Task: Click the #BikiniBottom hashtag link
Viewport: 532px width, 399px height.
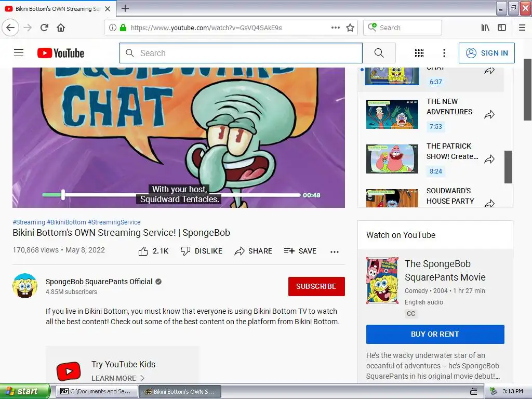Action: click(66, 222)
